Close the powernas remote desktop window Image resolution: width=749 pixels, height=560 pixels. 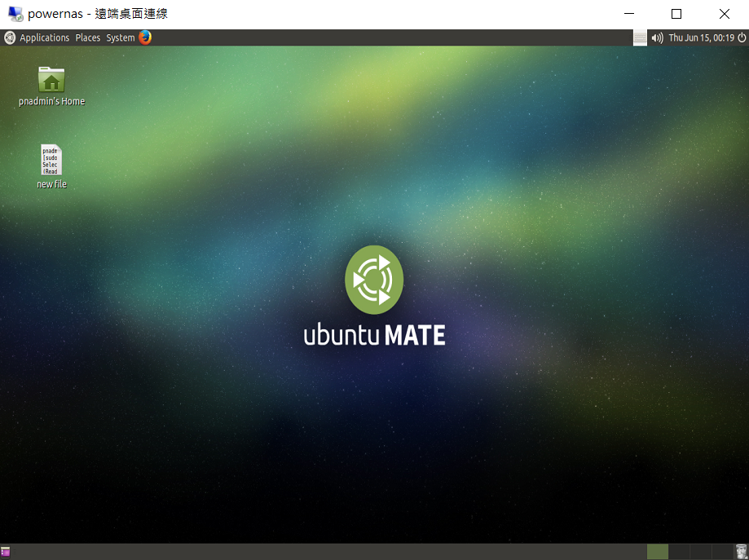point(725,14)
